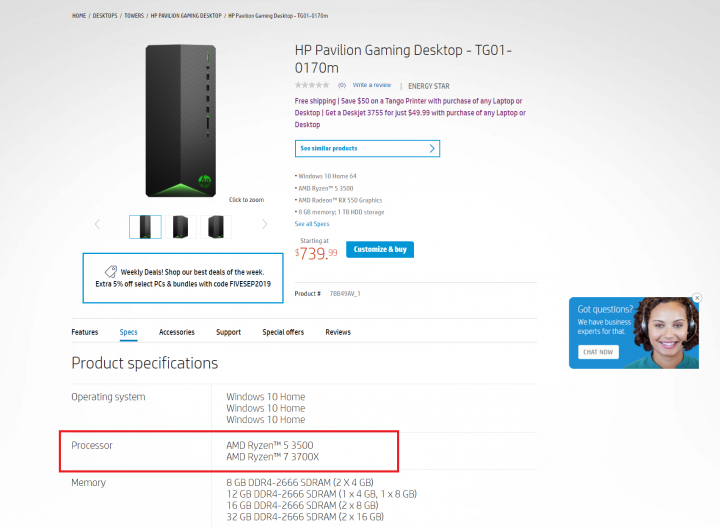This screenshot has width=720, height=527.
Task: Show next thumbnails with right arrow
Action: pyautogui.click(x=264, y=224)
